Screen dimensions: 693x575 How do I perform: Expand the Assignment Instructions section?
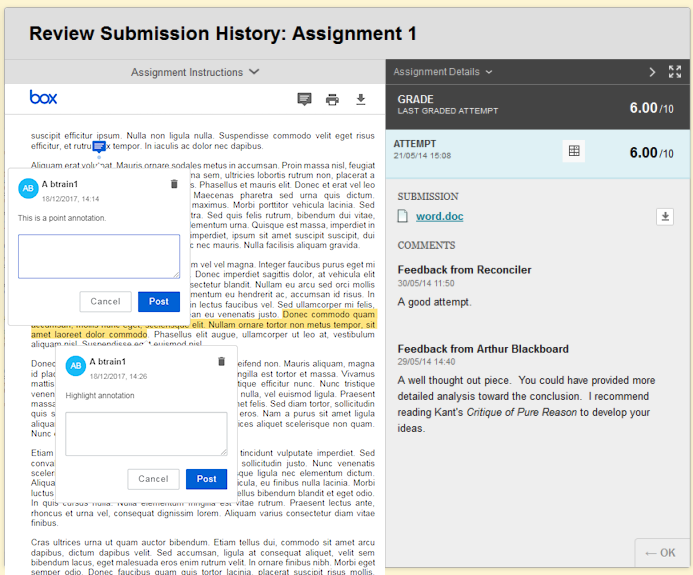195,72
